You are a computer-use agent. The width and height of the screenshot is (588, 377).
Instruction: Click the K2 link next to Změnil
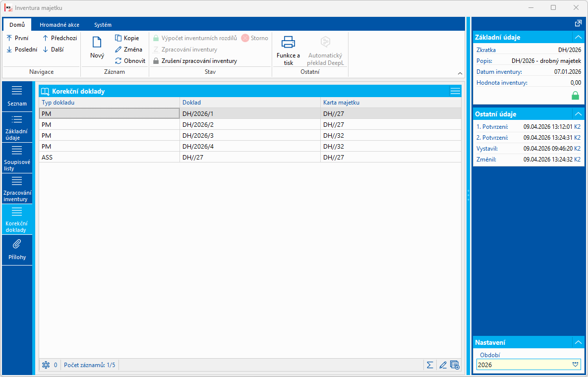[x=577, y=159]
